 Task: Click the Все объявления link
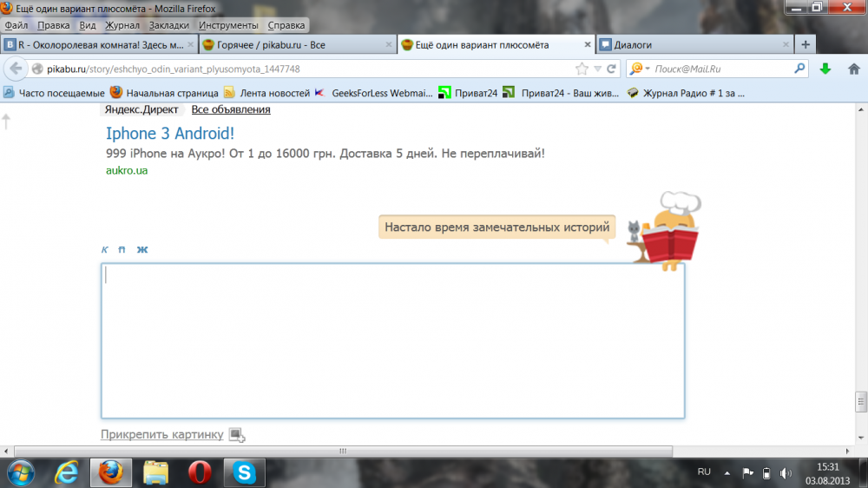[x=231, y=109]
